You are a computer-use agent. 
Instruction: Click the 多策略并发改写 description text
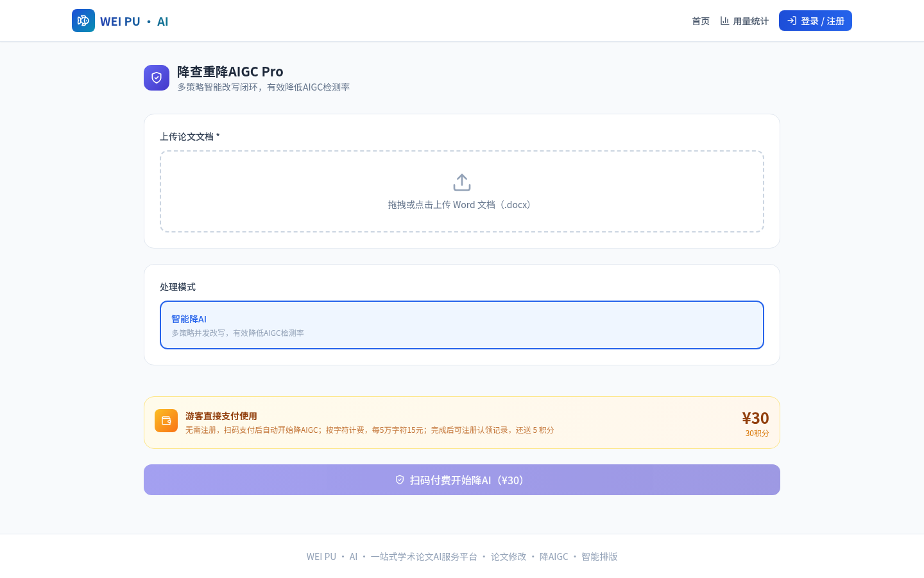point(237,333)
